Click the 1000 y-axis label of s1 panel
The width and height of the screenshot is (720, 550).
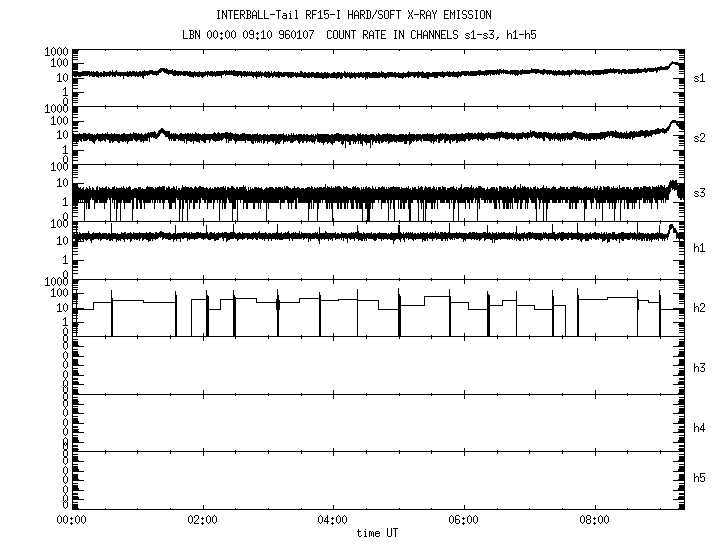(x=54, y=51)
